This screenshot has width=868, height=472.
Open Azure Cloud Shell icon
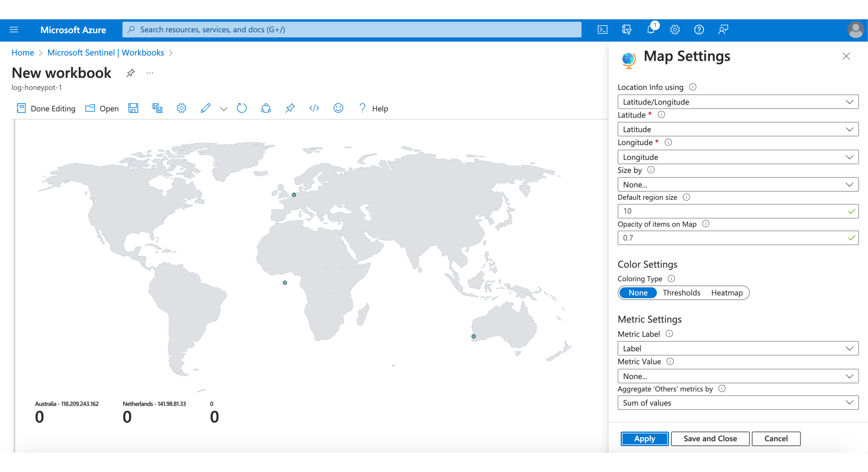pyautogui.click(x=602, y=30)
